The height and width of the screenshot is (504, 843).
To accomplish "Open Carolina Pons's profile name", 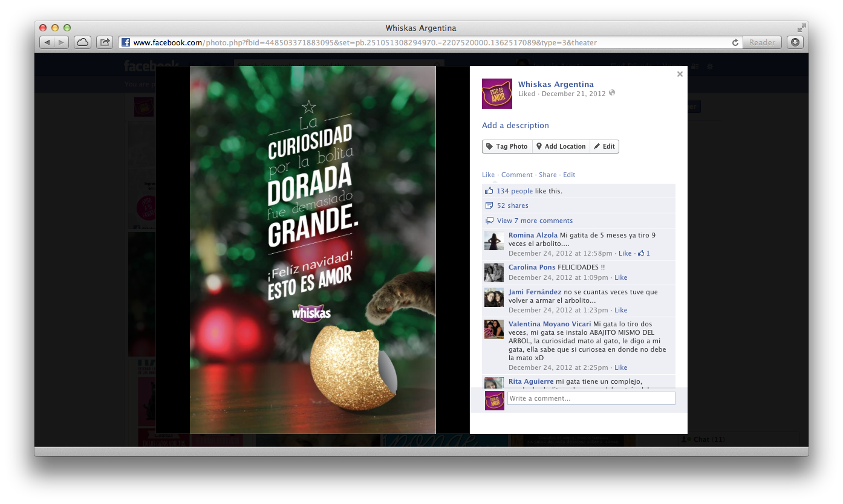I will pos(532,267).
